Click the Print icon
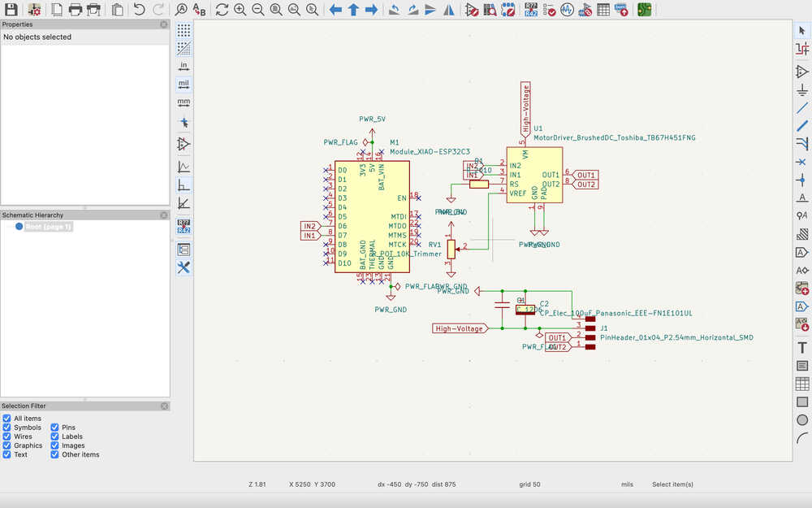This screenshot has width=812, height=508. click(x=76, y=10)
